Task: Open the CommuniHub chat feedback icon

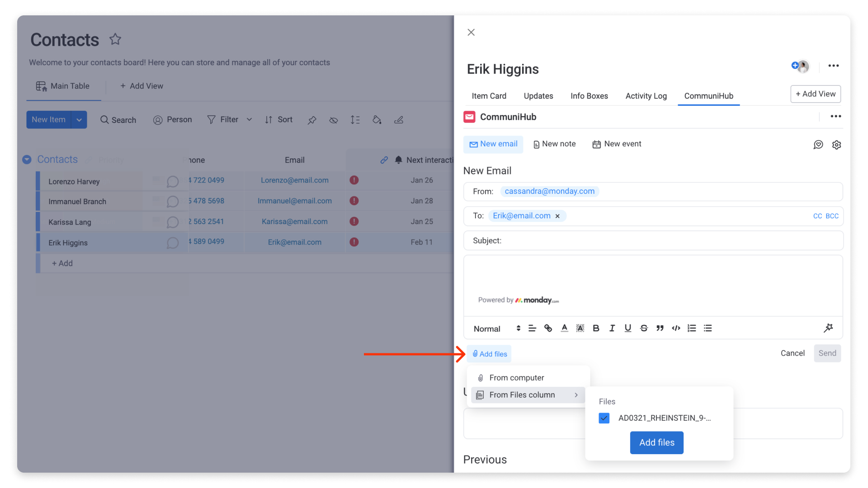Action: (x=818, y=145)
